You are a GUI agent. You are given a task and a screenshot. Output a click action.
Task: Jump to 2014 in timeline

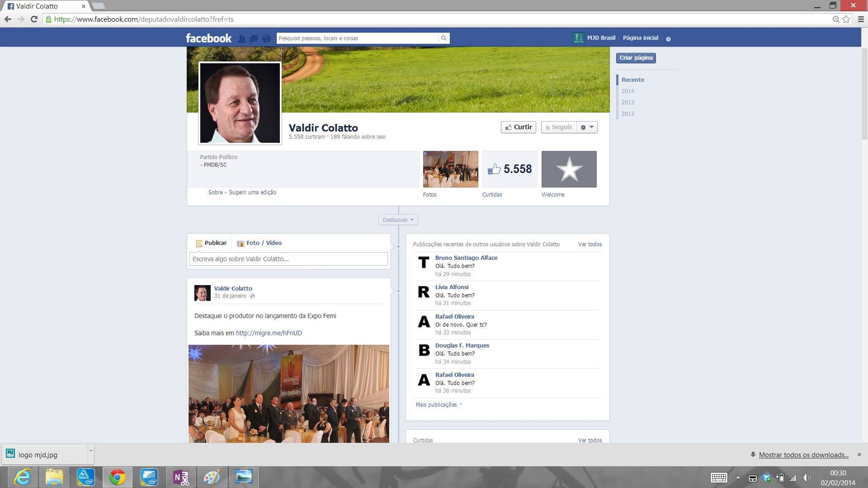coord(627,91)
